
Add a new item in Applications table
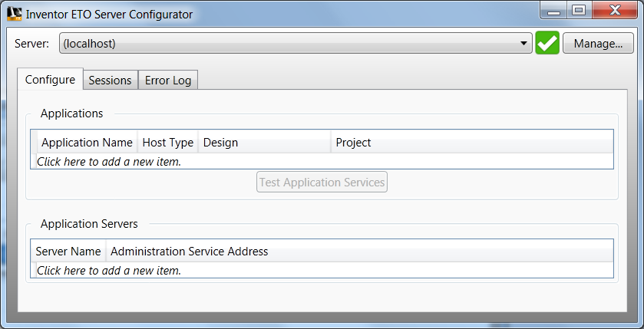[109, 162]
